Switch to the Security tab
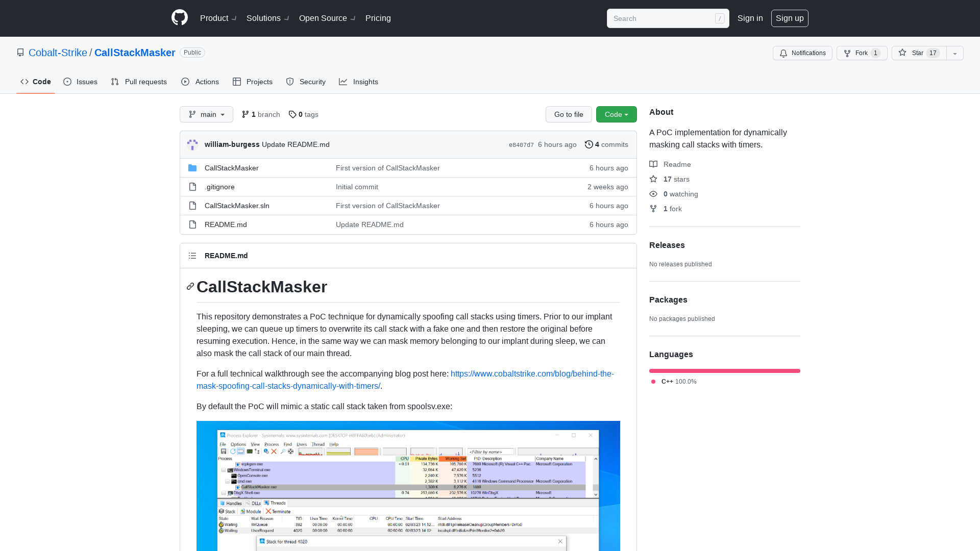Image resolution: width=980 pixels, height=551 pixels. 306,82
